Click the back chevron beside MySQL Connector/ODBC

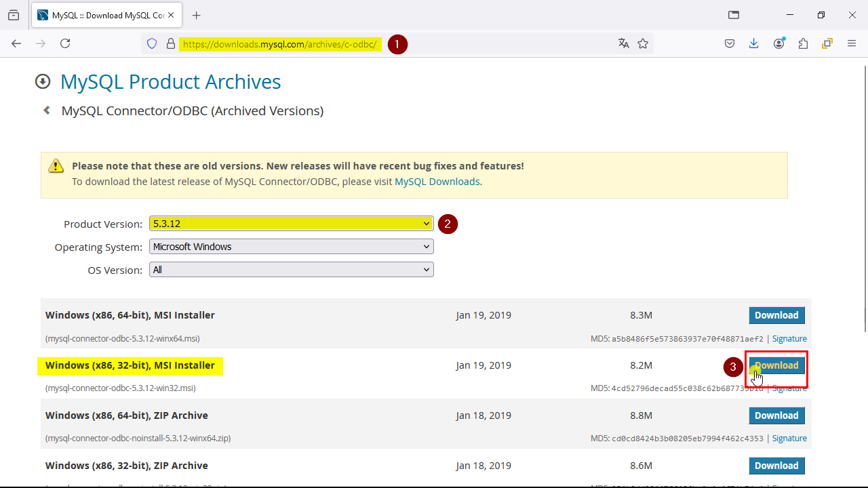(47, 110)
